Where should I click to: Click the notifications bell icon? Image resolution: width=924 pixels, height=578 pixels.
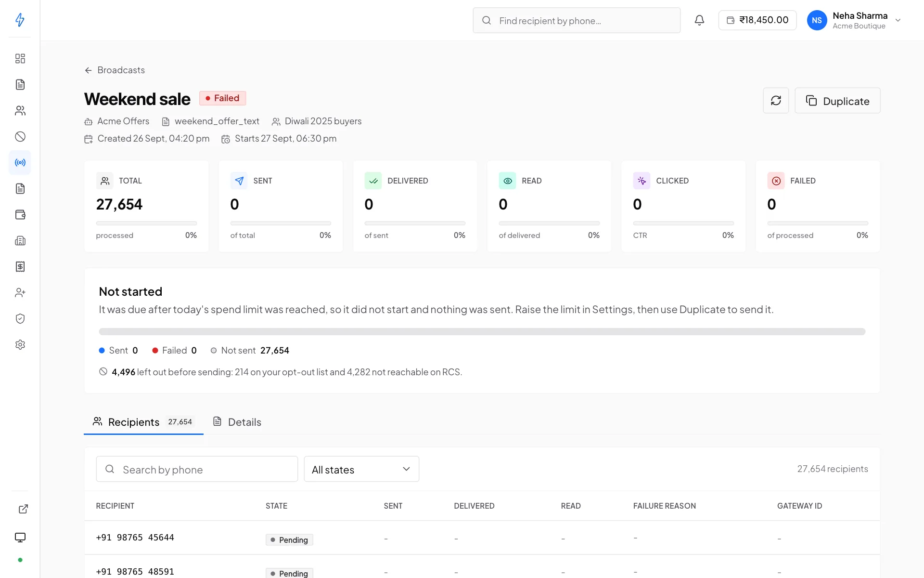[699, 20]
